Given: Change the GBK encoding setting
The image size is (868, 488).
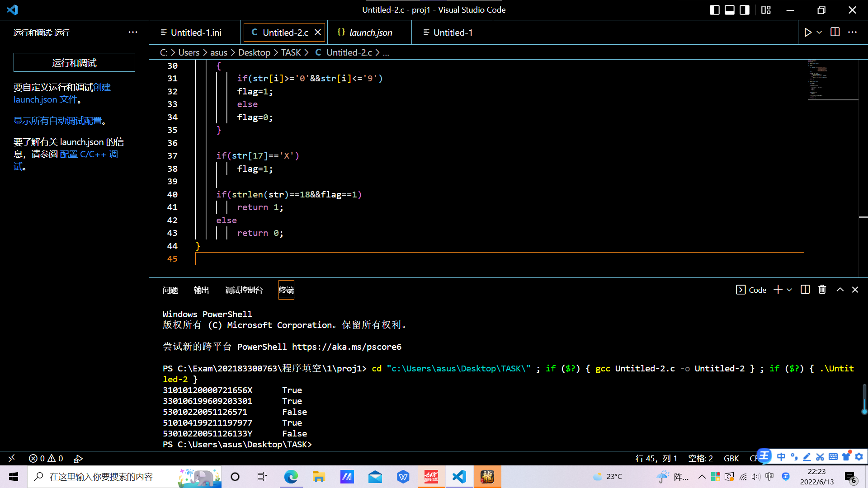Looking at the screenshot, I should (x=731, y=459).
